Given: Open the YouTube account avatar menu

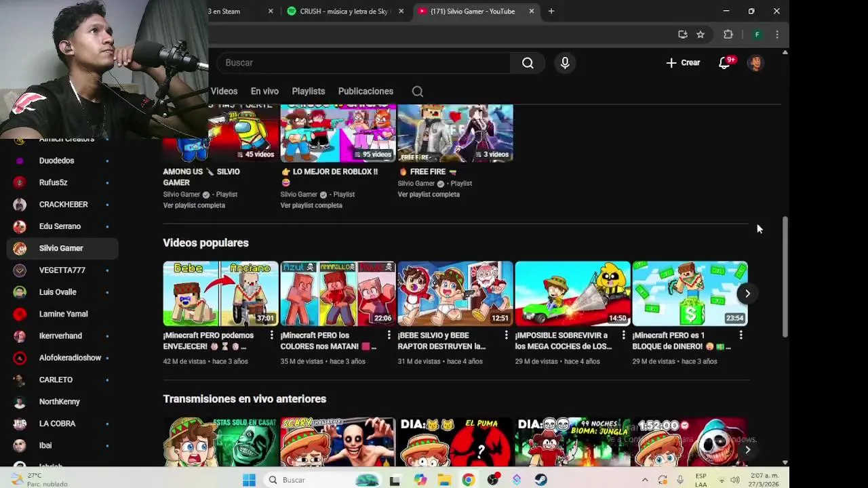Looking at the screenshot, I should coord(755,63).
